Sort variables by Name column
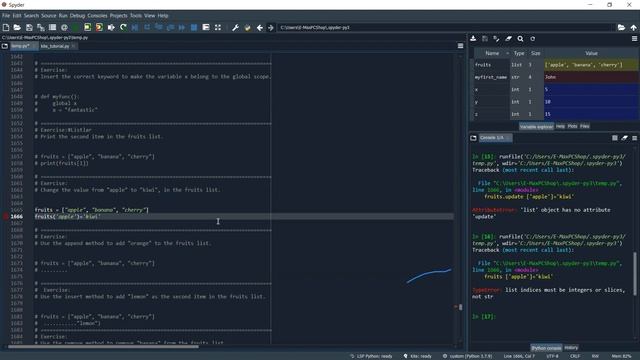 492,53
